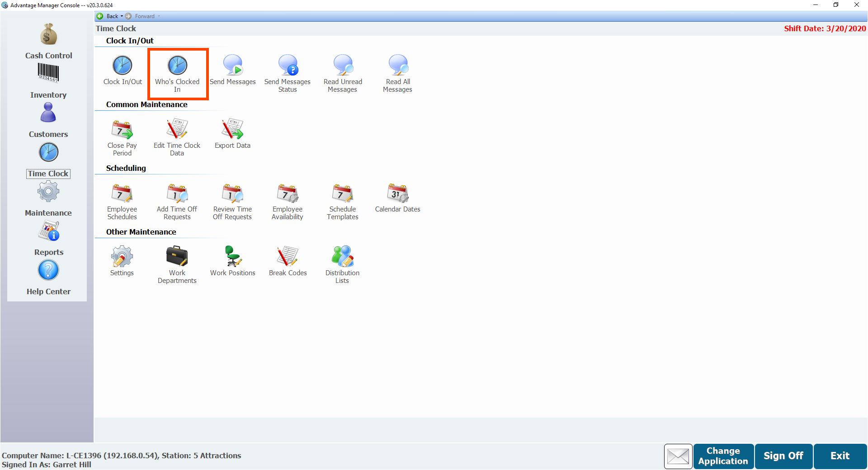Open Send Messages Status
Screen dimensions: 868x470
[288, 66]
